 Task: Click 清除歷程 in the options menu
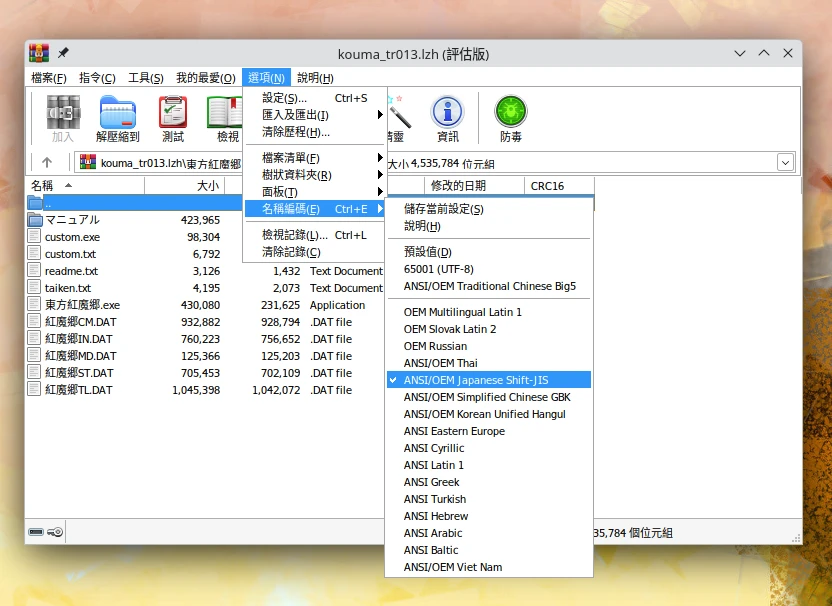(x=295, y=132)
